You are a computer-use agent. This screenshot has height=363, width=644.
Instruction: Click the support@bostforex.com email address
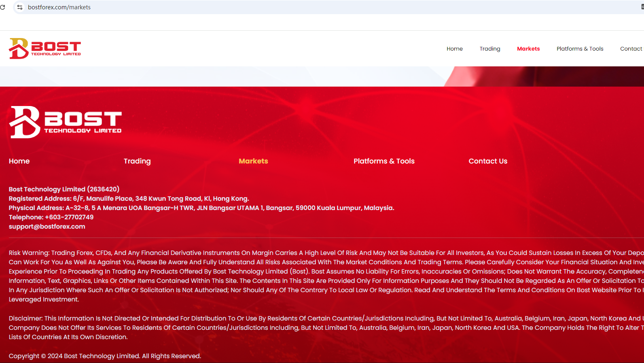tap(47, 227)
